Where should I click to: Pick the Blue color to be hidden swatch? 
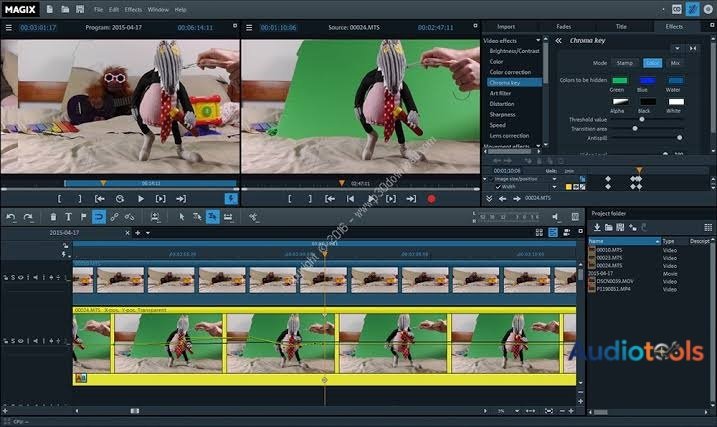click(x=647, y=80)
